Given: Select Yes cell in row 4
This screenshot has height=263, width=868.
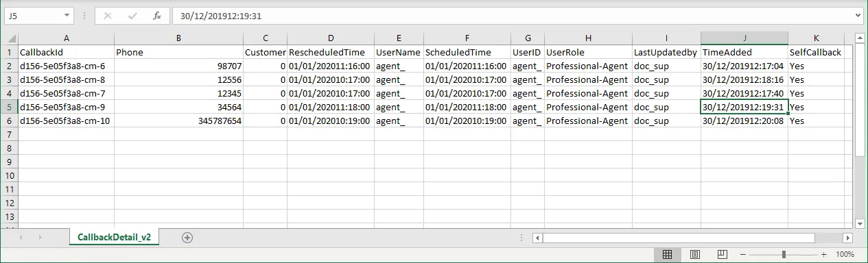Looking at the screenshot, I should click(817, 93).
